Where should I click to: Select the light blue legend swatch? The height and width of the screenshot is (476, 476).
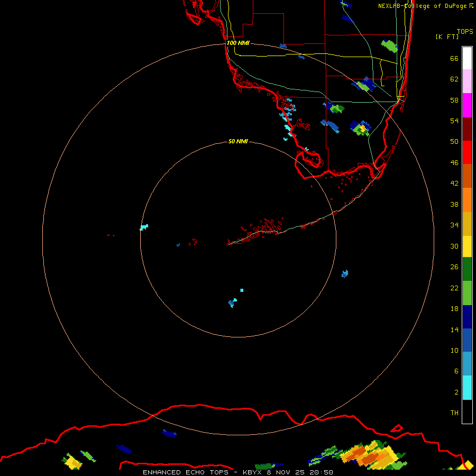pos(467,364)
